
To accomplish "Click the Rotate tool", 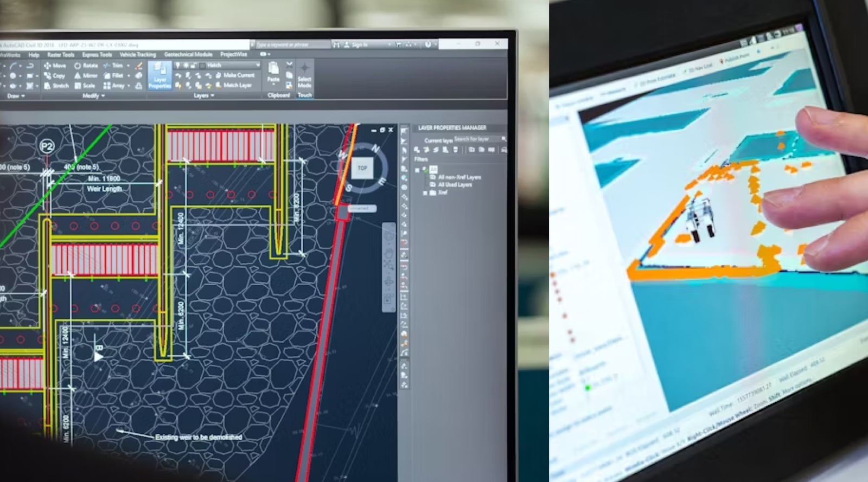I will (x=86, y=66).
